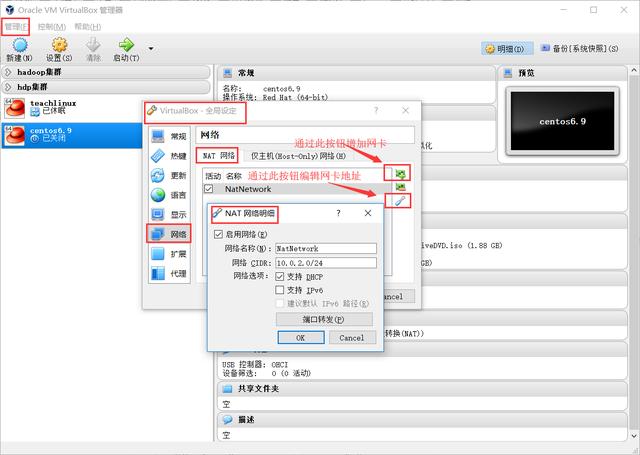Switch to Details (明细) view button
The height and width of the screenshot is (455, 640).
point(507,49)
